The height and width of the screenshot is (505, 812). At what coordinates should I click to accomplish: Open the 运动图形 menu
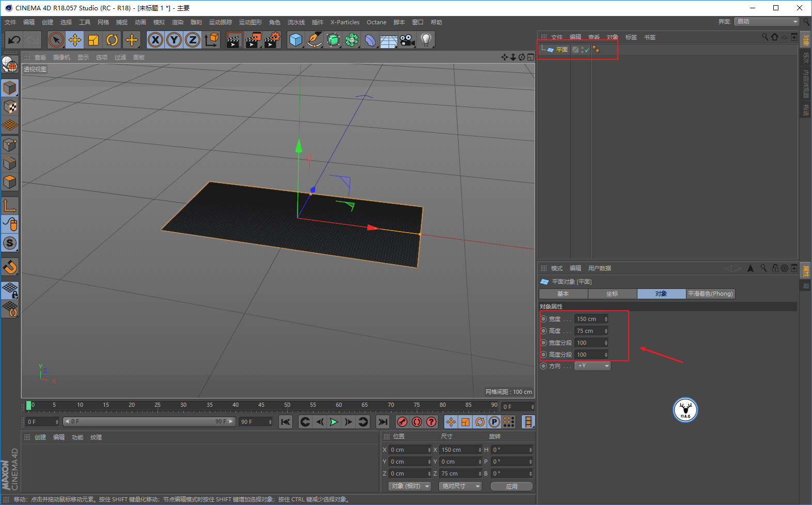click(x=250, y=22)
